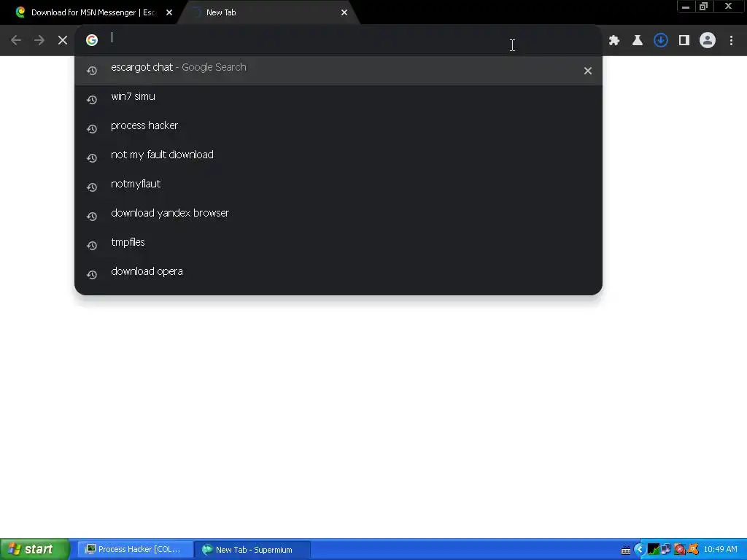Open the three-dot browser menu
Viewport: 747px width, 560px height.
click(731, 41)
